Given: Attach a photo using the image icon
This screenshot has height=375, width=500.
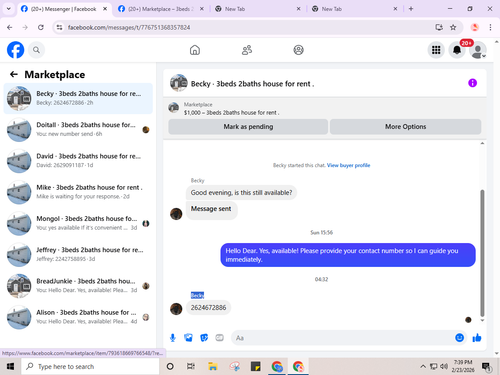Looking at the screenshot, I should 188,338.
